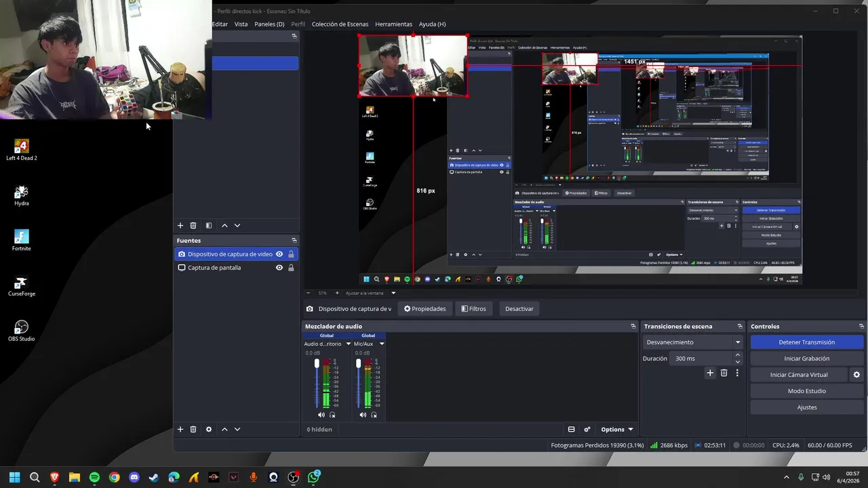Move selected source up in Fuentes toolbar
The height and width of the screenshot is (488, 868).
click(x=224, y=429)
